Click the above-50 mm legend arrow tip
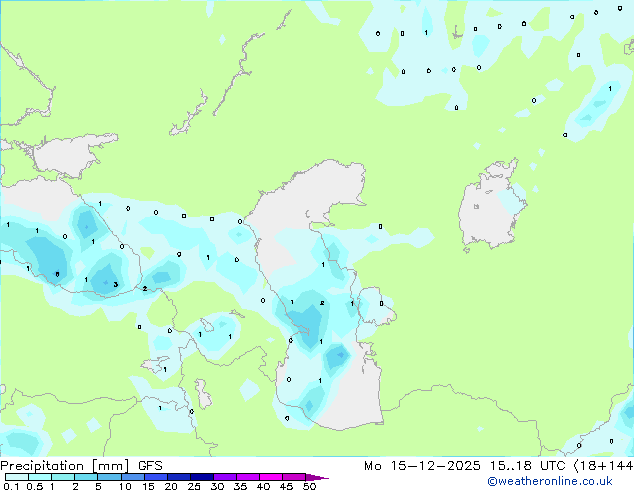The image size is (634, 490). [x=317, y=477]
